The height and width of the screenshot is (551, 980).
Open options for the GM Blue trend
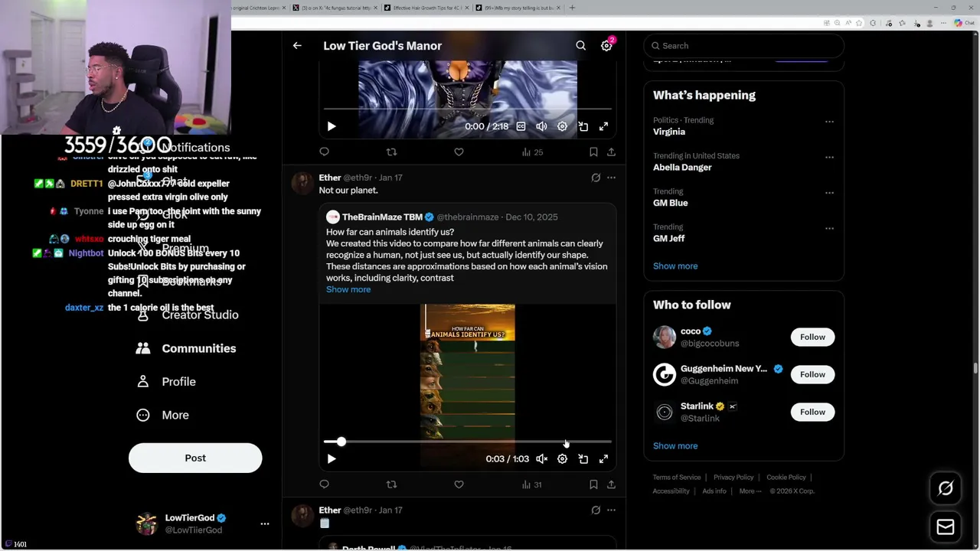click(x=829, y=193)
